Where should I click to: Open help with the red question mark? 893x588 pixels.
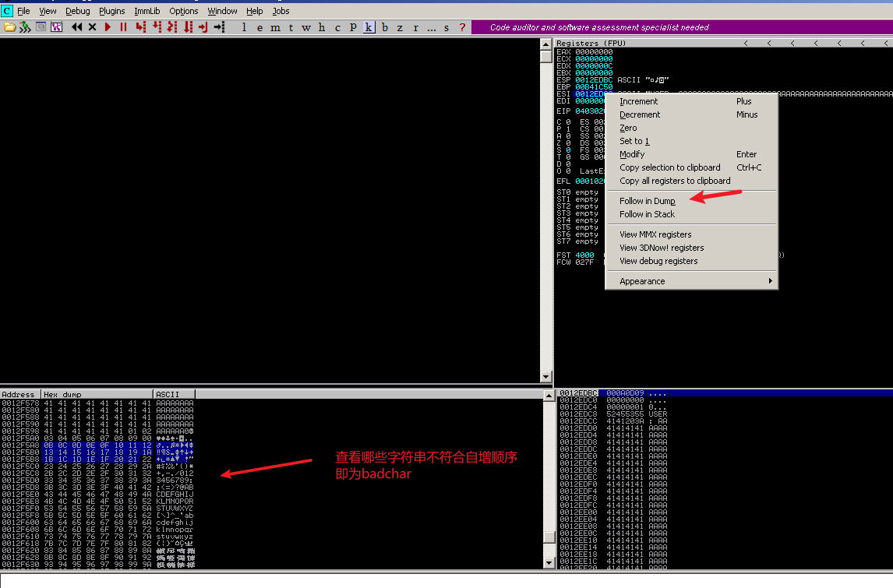(x=462, y=26)
